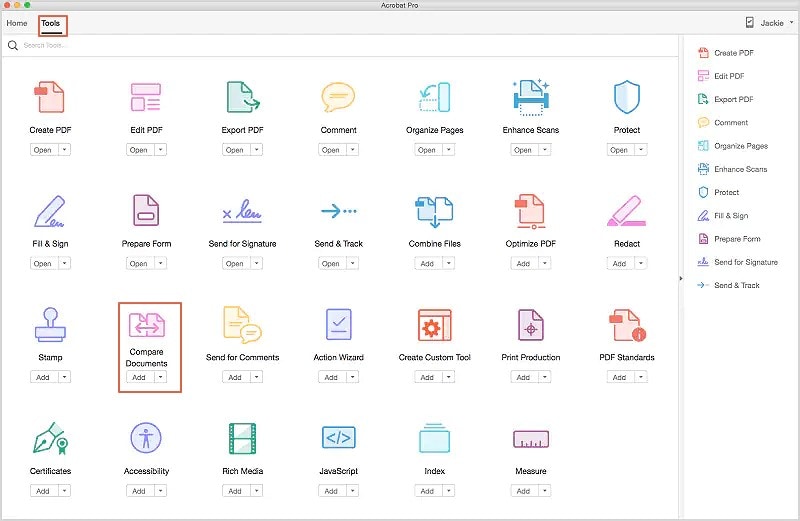Image resolution: width=800 pixels, height=521 pixels.
Task: Collapse the right pane with the arrow handle
Action: coord(681,279)
